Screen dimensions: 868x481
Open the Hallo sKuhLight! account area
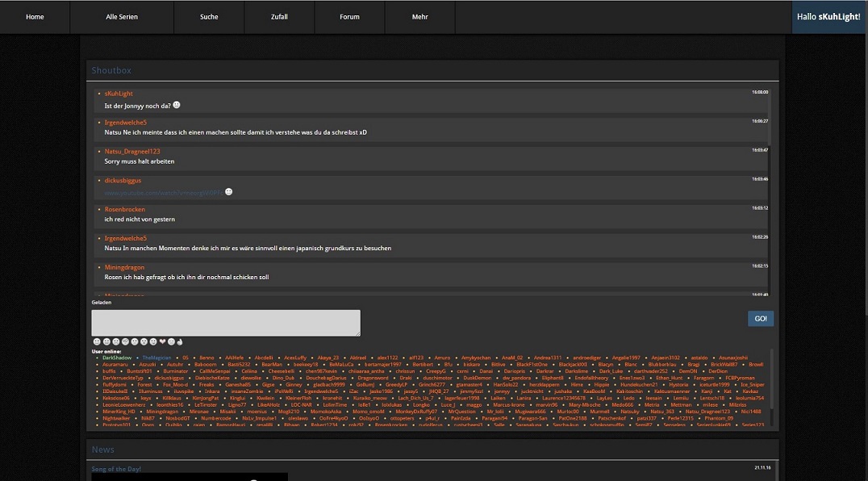tap(828, 17)
